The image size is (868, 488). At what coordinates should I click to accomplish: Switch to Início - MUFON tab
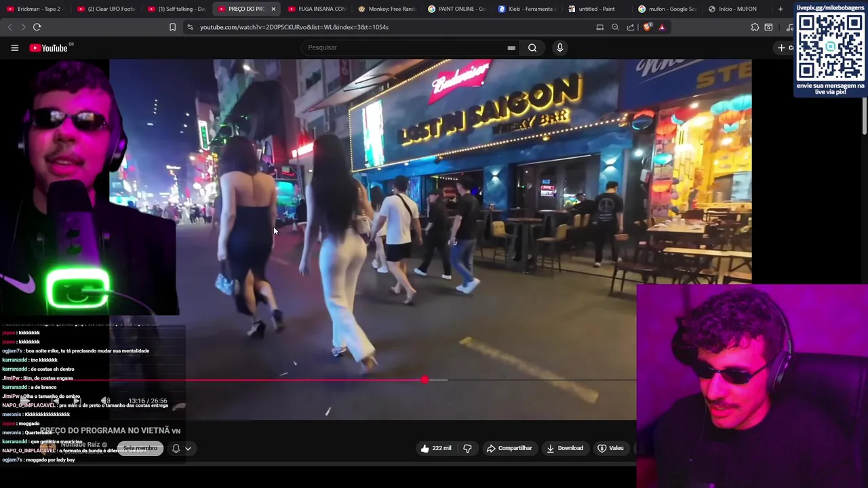738,9
